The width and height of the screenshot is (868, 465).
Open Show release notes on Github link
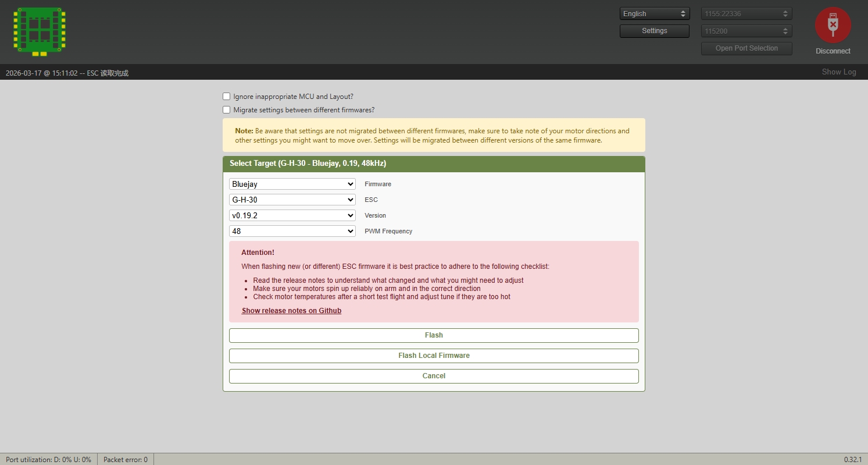coord(291,311)
